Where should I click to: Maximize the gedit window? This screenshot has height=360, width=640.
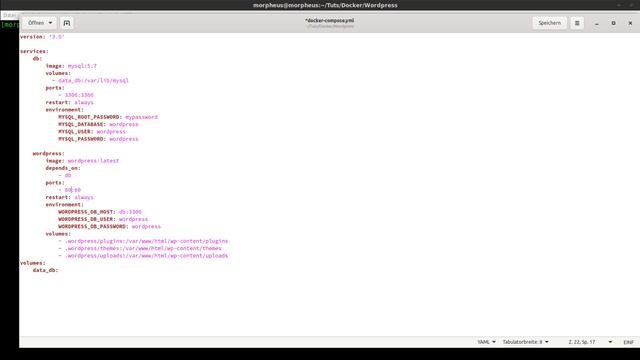click(x=613, y=23)
